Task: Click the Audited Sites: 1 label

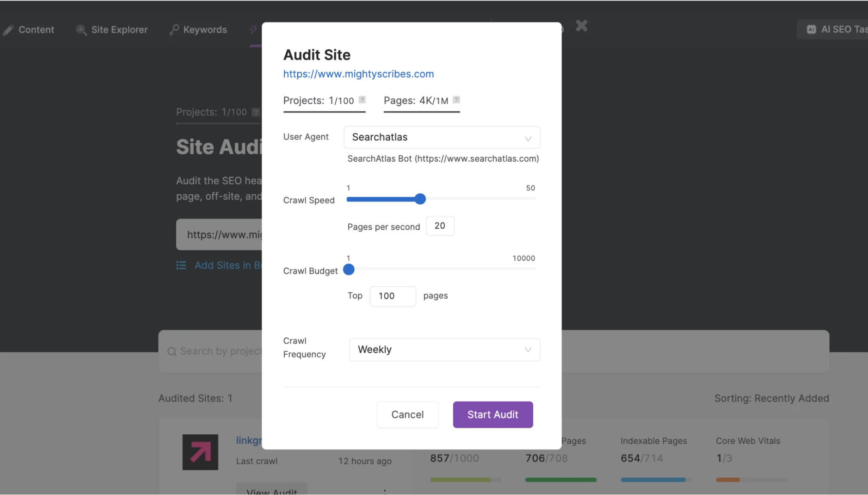Action: pos(195,399)
